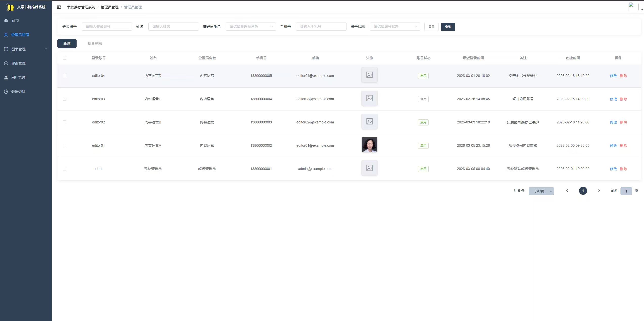Click the 启用 status tag for editor04
Image resolution: width=644 pixels, height=321 pixels.
423,76
